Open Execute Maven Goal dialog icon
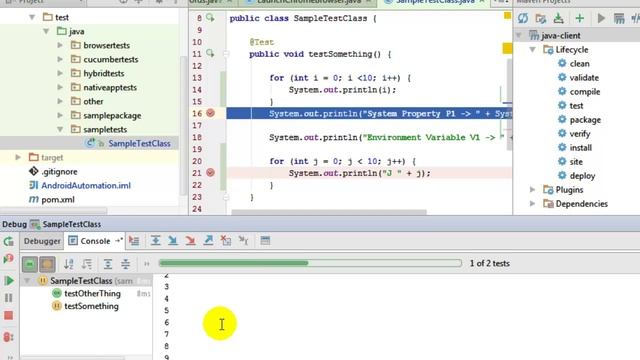Image resolution: width=640 pixels, height=360 pixels. coord(619,18)
